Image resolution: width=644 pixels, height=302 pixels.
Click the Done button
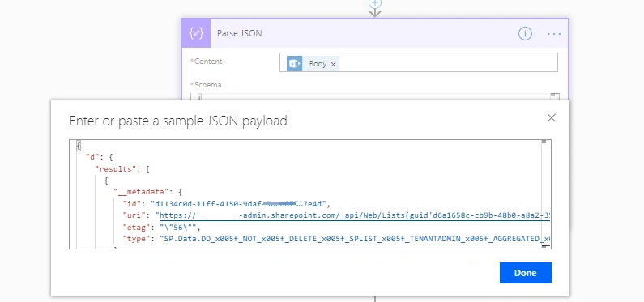click(525, 273)
